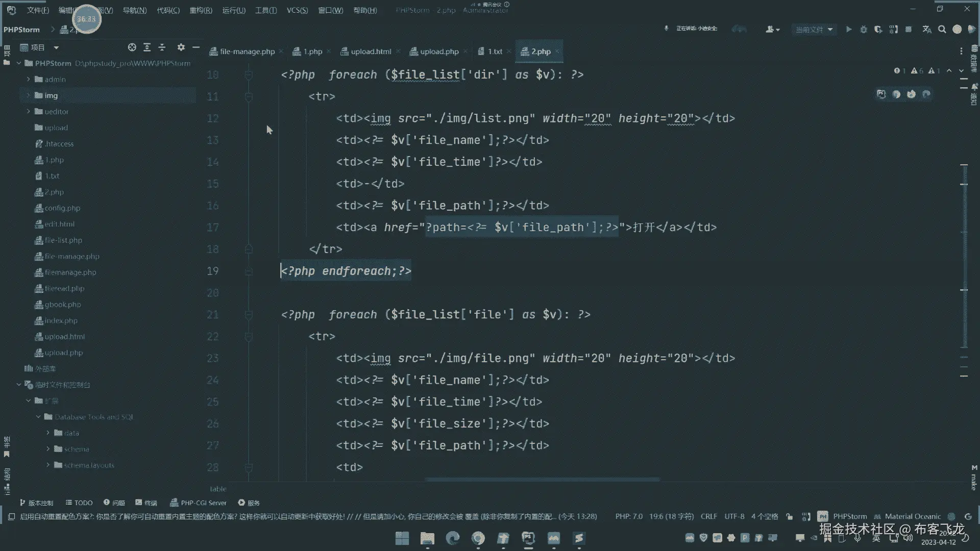Click the Debug bug icon
The width and height of the screenshot is (980, 551).
coord(864,30)
